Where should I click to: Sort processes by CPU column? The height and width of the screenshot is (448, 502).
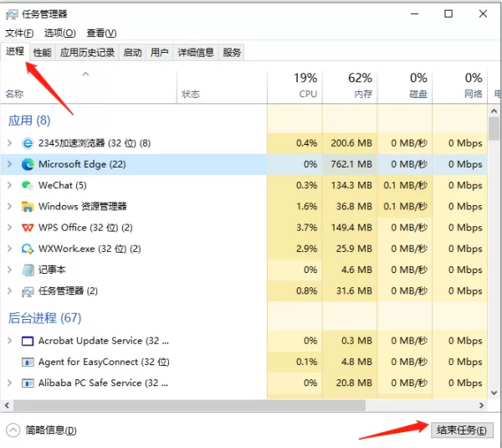pyautogui.click(x=295, y=87)
